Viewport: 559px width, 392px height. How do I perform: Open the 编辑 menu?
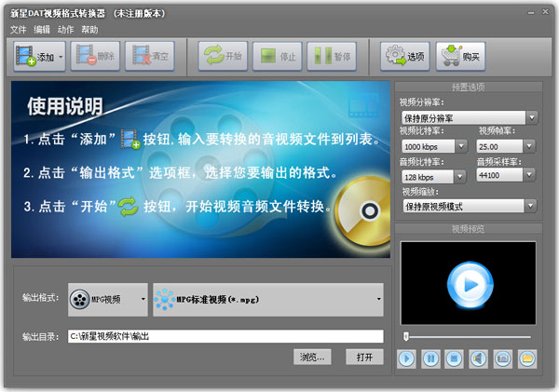click(42, 30)
